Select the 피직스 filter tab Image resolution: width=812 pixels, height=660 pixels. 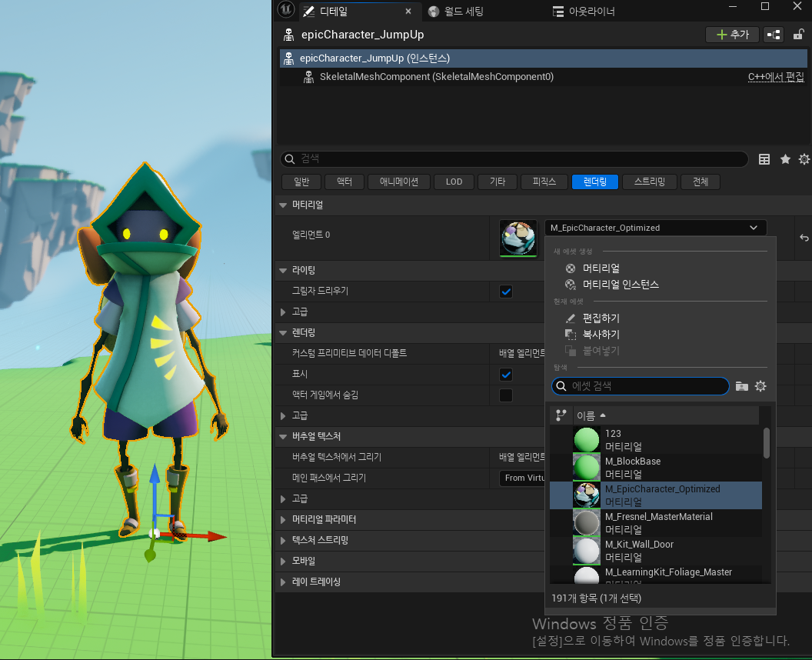pyautogui.click(x=544, y=182)
